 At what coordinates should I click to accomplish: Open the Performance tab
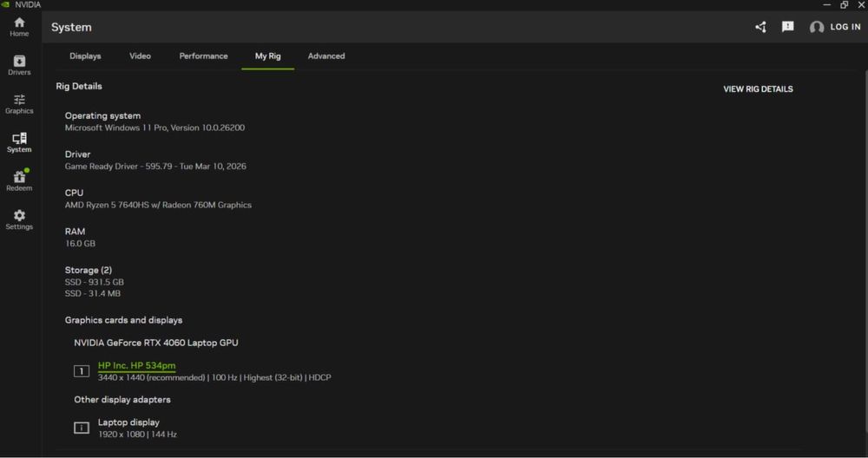click(203, 56)
